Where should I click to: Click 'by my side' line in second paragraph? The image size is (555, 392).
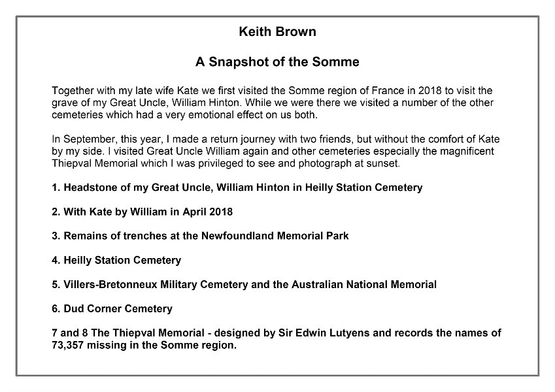[273, 152]
